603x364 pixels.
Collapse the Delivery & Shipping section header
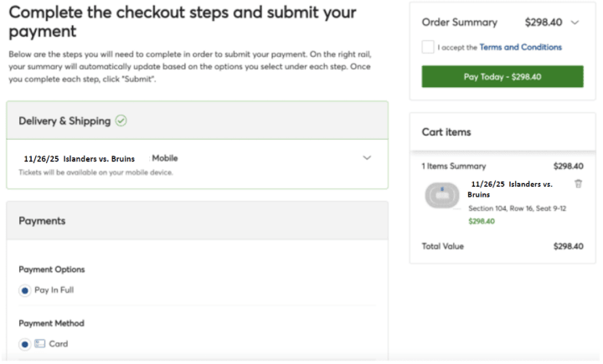[x=198, y=120]
